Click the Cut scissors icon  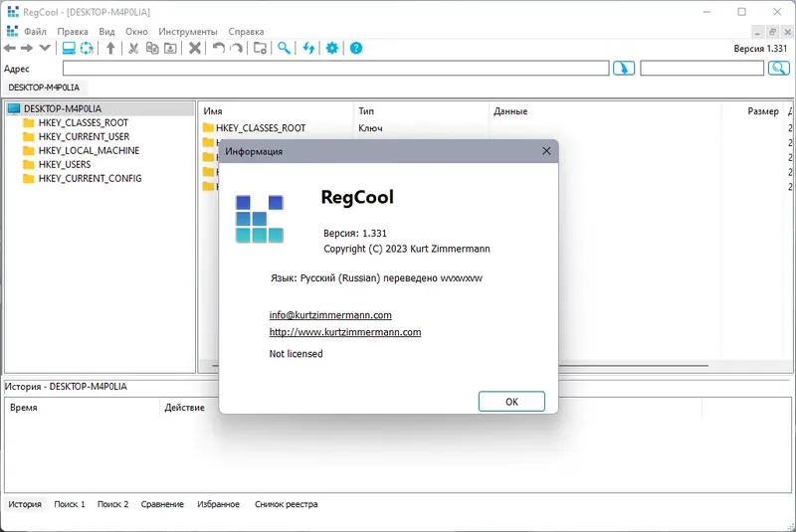tap(133, 48)
